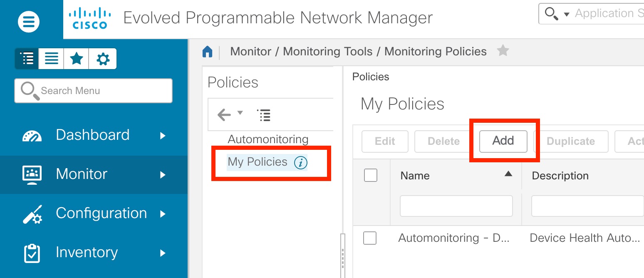
Task: Select the checkbox for the Automonitoring policy row
Action: [x=370, y=238]
